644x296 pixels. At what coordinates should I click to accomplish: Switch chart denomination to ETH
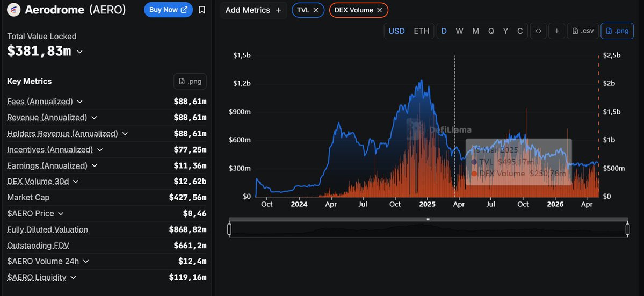[x=422, y=31]
